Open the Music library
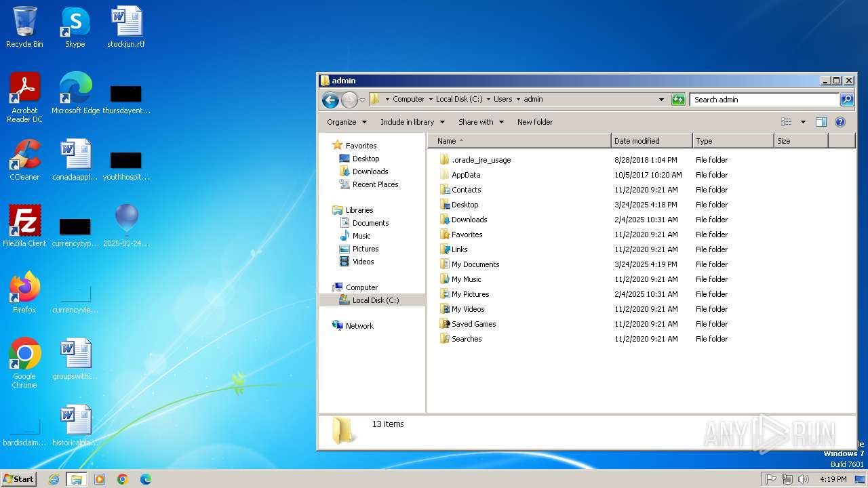Image resolution: width=868 pixels, height=488 pixels. click(361, 236)
